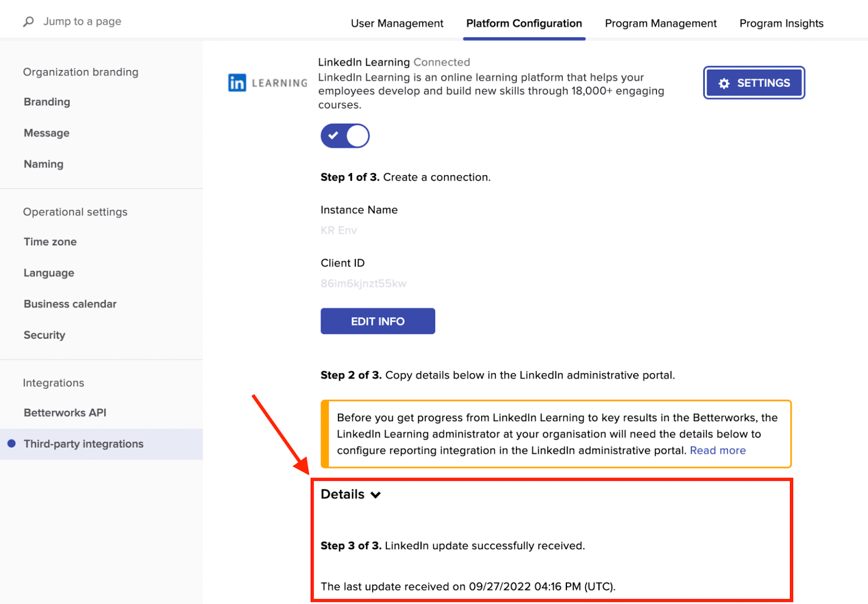Click the 'Step 2 of 3.' text
Screen dimensions: 868x604
coord(351,376)
